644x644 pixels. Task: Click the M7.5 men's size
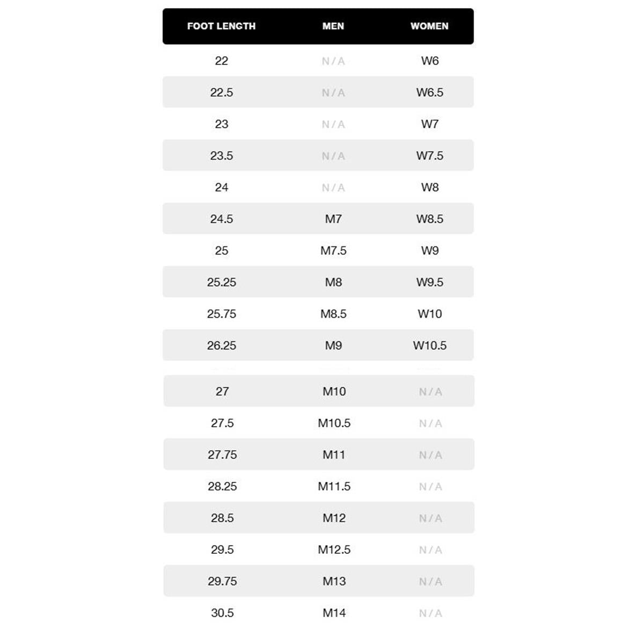coord(333,251)
